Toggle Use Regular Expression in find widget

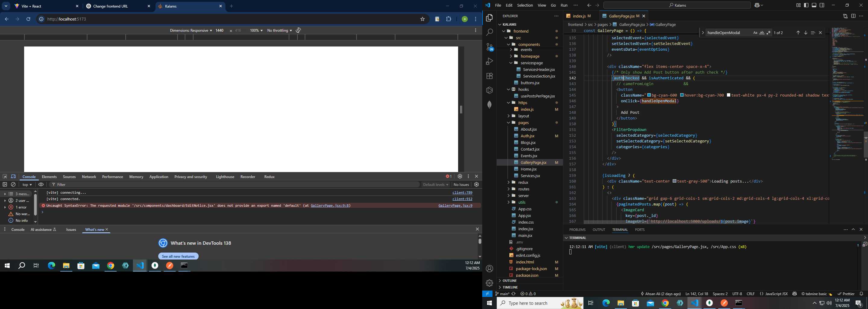(x=768, y=33)
